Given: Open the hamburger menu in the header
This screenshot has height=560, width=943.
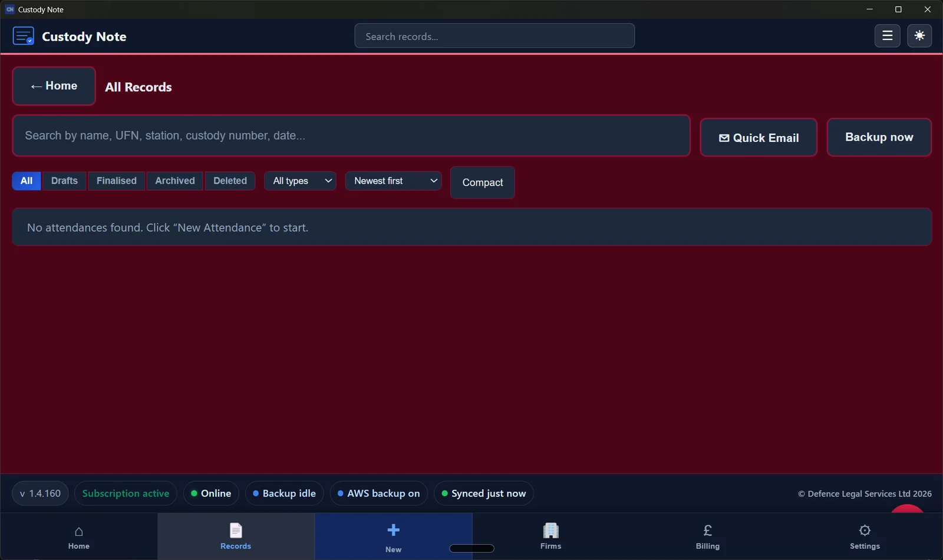Looking at the screenshot, I should click(887, 36).
